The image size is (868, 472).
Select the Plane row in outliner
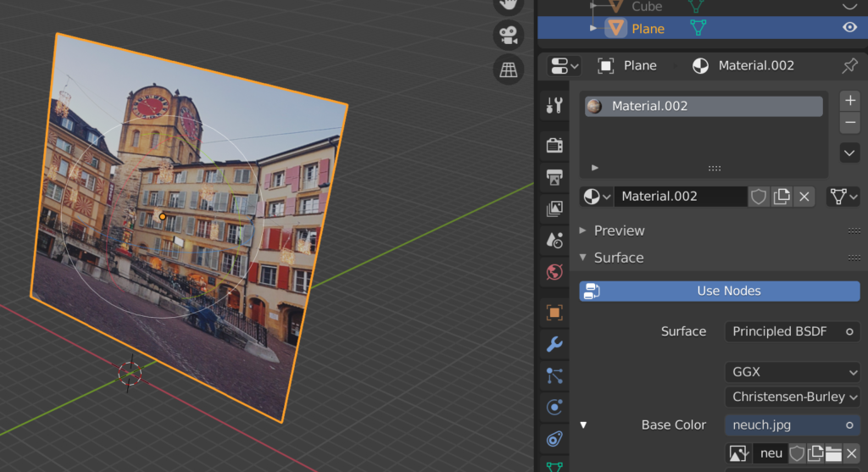(x=703, y=28)
